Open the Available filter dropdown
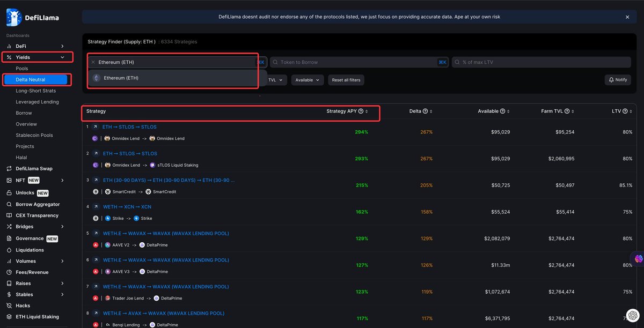The width and height of the screenshot is (644, 328). pos(308,80)
